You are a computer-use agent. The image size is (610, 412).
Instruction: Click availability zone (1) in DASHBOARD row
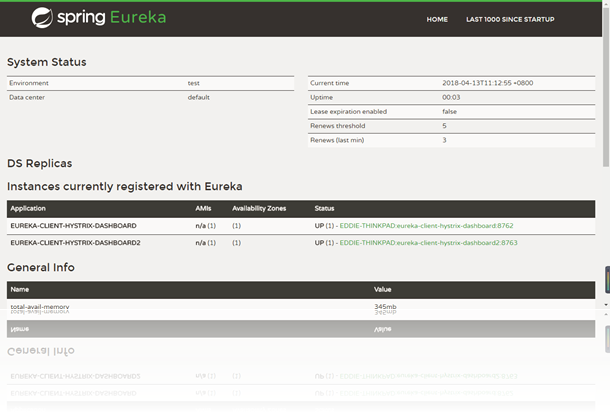pyautogui.click(x=237, y=226)
